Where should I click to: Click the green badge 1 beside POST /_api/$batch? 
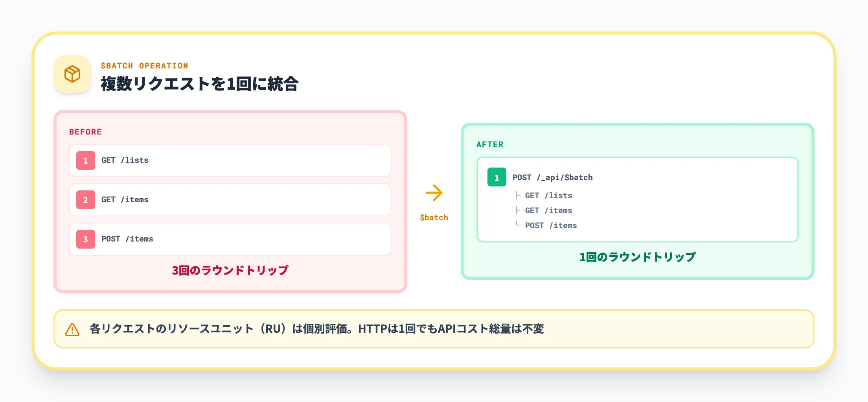[497, 177]
